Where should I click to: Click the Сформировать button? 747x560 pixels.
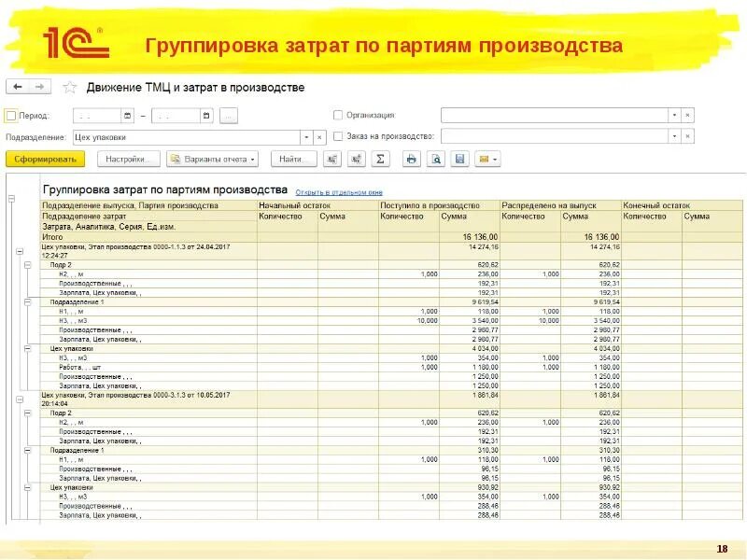[x=45, y=159]
